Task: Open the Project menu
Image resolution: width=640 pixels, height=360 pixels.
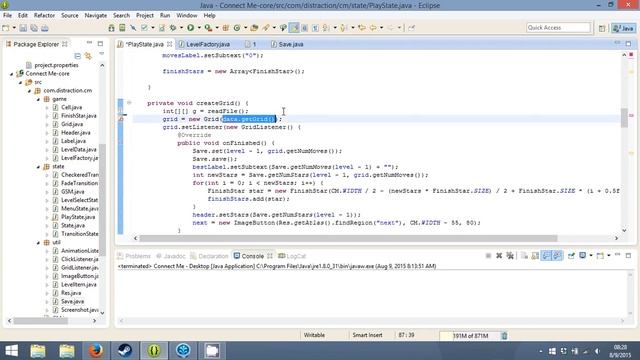Action: (x=144, y=16)
